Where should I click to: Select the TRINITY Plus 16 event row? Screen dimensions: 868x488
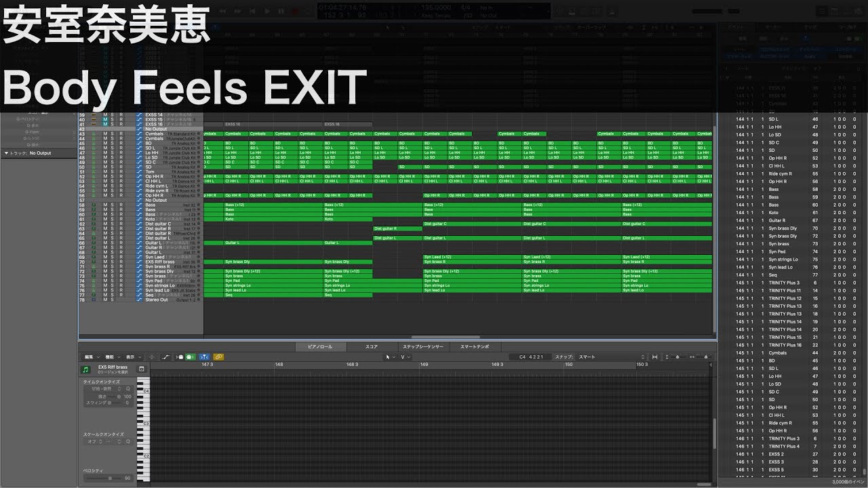coord(792,345)
